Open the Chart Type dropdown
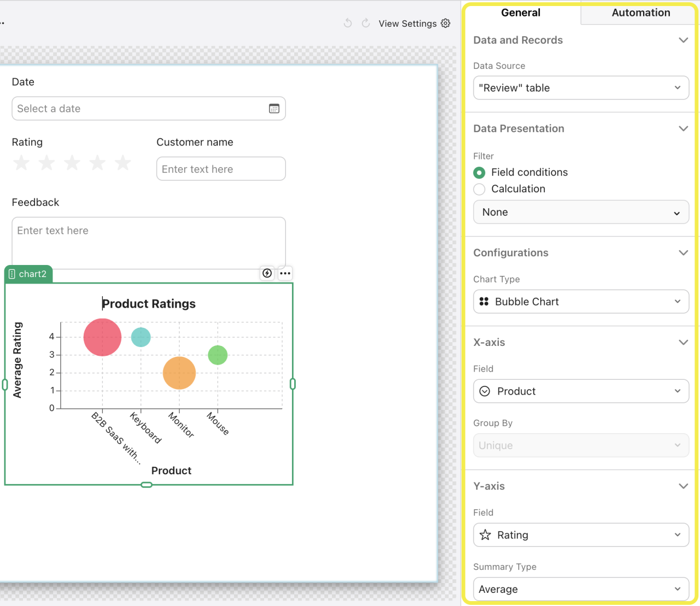The width and height of the screenshot is (700, 606). 581,302
